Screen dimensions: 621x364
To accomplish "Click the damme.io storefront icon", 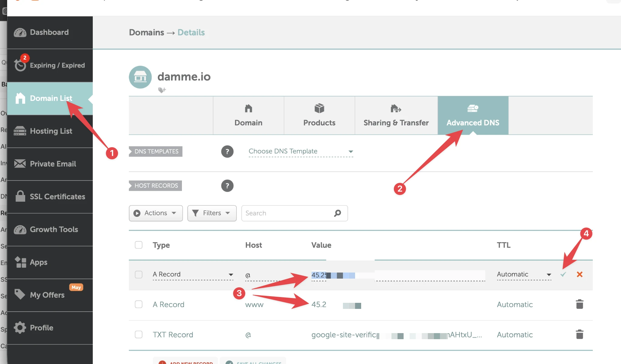I will 140,77.
